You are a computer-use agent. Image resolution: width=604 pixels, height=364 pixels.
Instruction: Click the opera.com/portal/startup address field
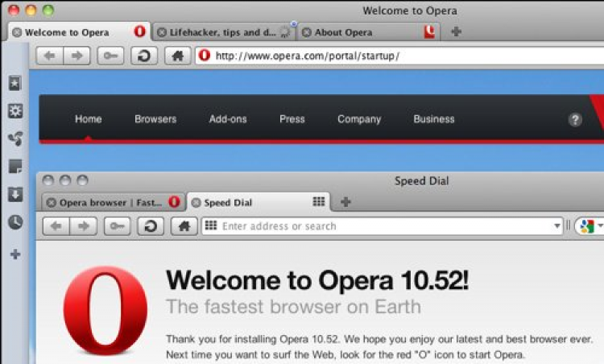tap(399, 56)
